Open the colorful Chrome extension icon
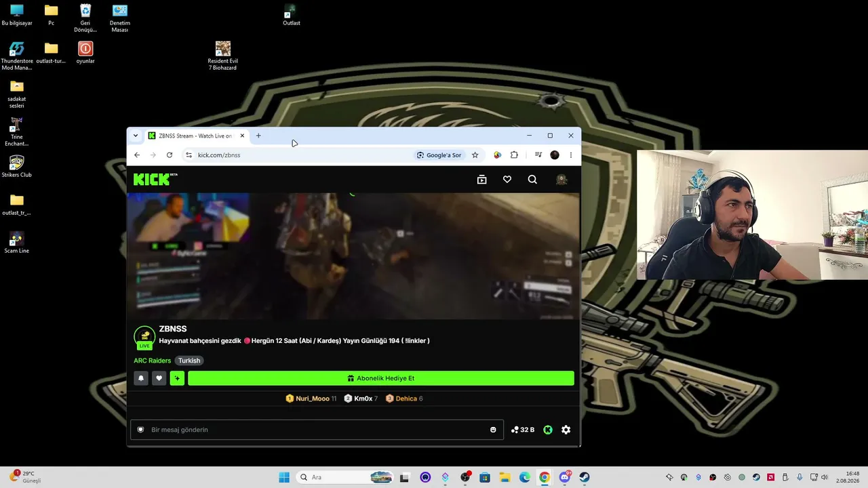Viewport: 868px width, 488px height. coord(497,155)
